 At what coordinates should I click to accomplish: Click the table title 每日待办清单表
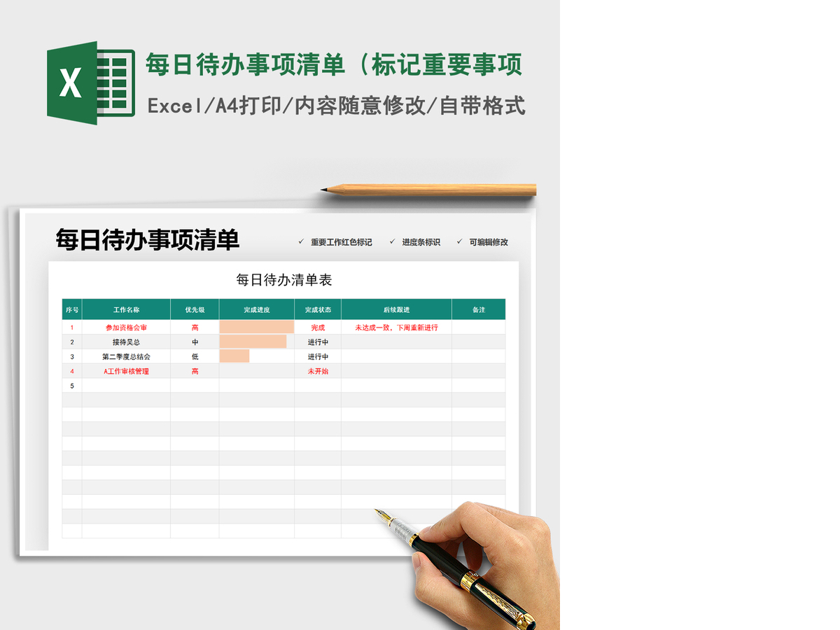(x=284, y=280)
